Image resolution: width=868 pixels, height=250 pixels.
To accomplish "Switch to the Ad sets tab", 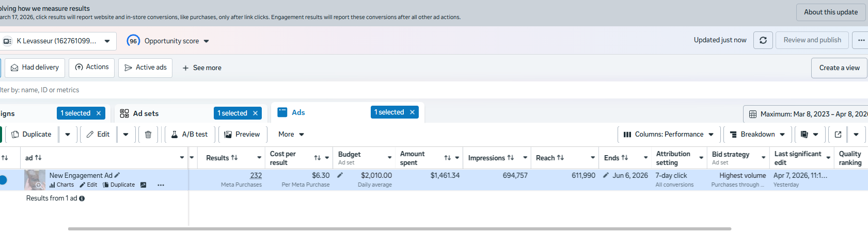I will [146, 113].
